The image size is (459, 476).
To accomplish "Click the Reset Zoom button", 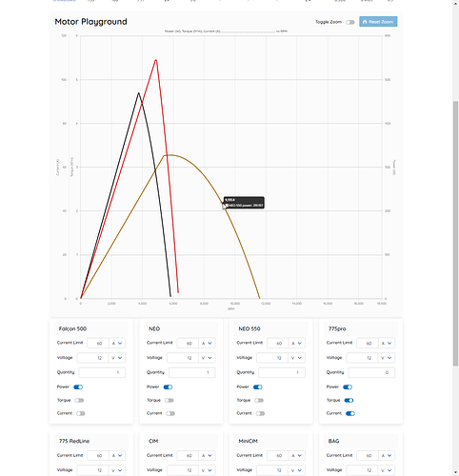I will [378, 22].
